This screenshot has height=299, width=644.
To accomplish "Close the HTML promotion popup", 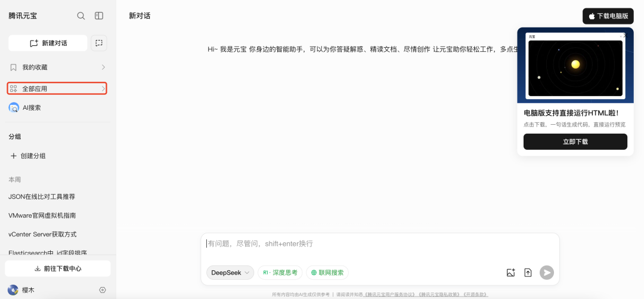I will coord(625,36).
